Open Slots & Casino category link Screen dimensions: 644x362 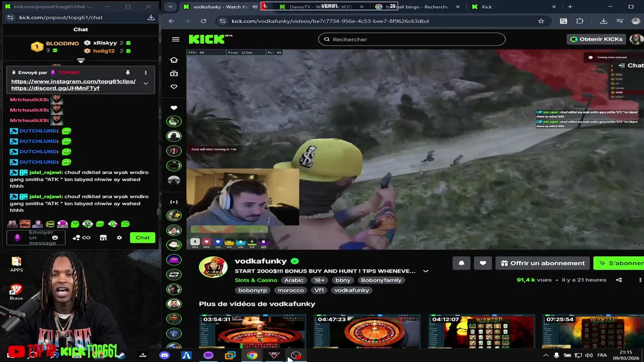pyautogui.click(x=256, y=280)
